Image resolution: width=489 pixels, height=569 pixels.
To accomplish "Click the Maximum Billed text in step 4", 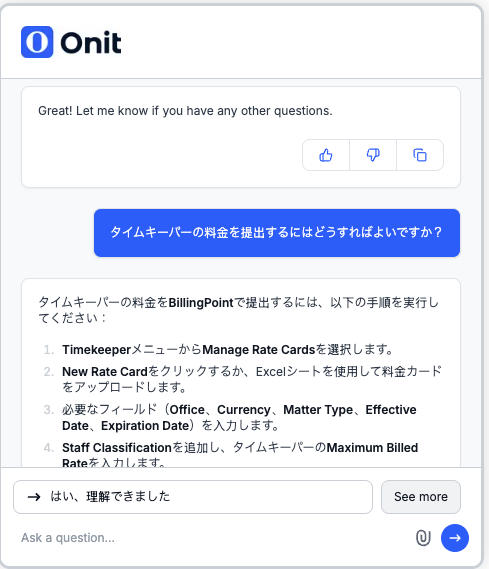I will click(372, 448).
